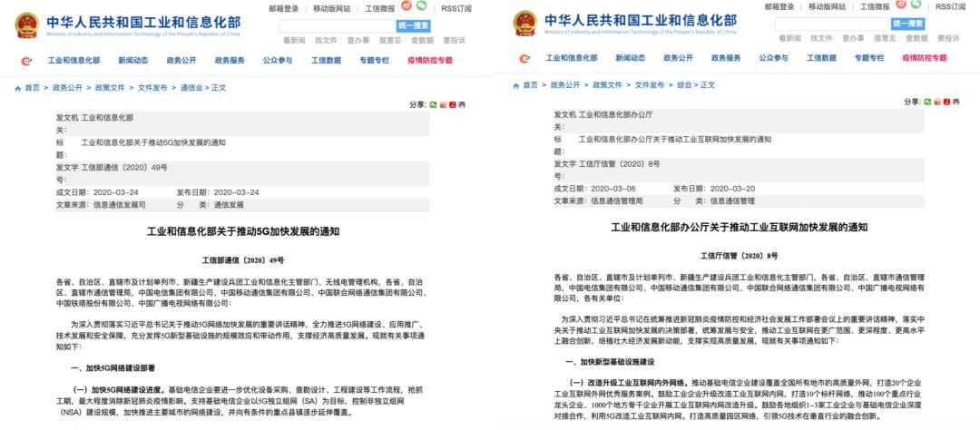Export industrial internet notice with PDF icon
980x430 pixels.
coord(946,102)
